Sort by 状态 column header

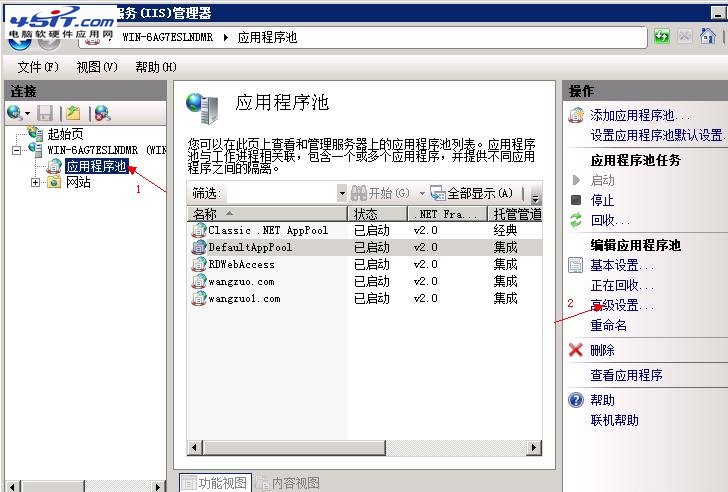pyautogui.click(x=377, y=214)
